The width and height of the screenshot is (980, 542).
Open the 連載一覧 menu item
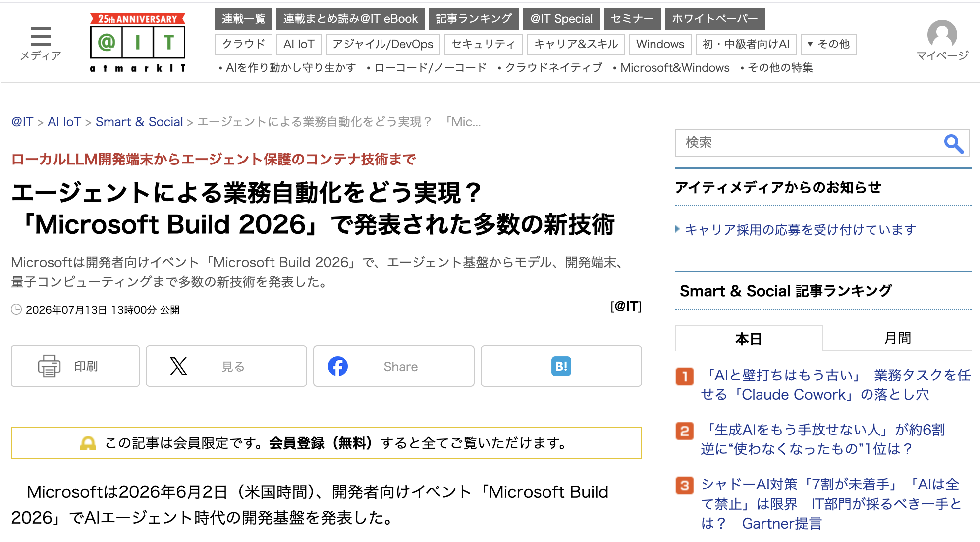243,19
